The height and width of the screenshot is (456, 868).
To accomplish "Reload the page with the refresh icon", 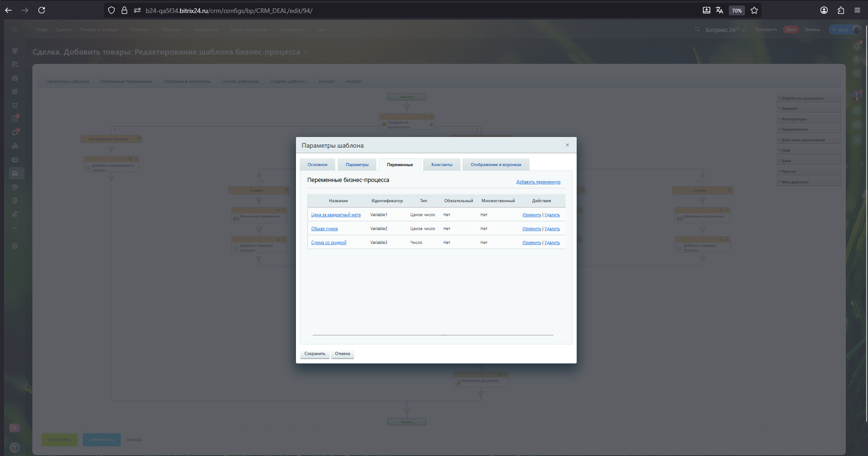I will (x=42, y=10).
